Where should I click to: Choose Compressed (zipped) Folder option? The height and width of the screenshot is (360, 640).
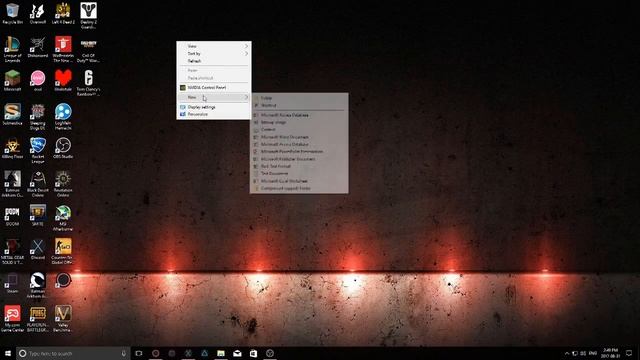[299, 188]
